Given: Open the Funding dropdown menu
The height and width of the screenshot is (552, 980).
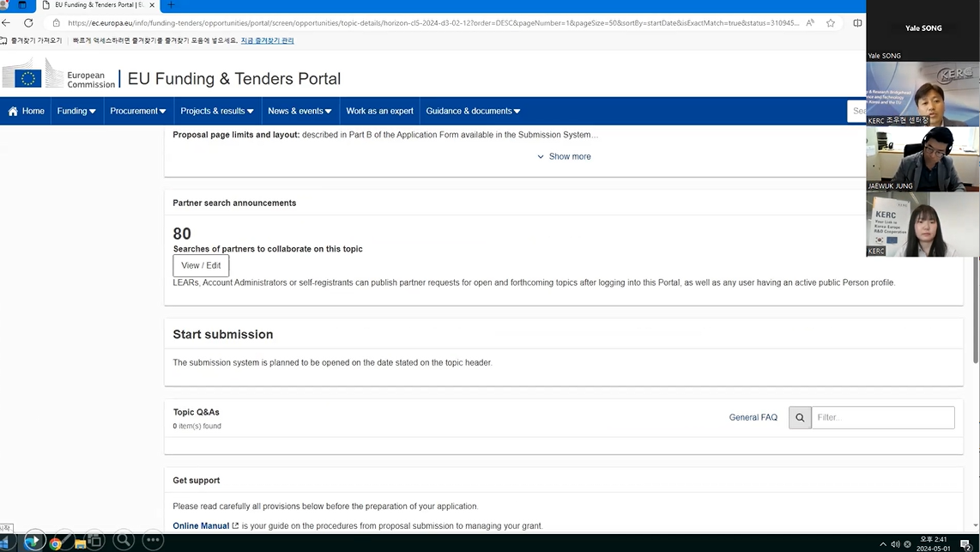Looking at the screenshot, I should 76,112.
